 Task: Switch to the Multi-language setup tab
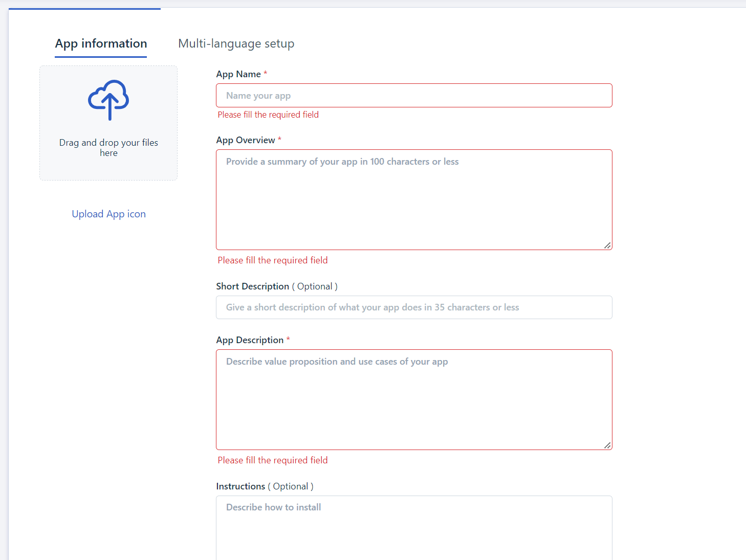point(236,43)
